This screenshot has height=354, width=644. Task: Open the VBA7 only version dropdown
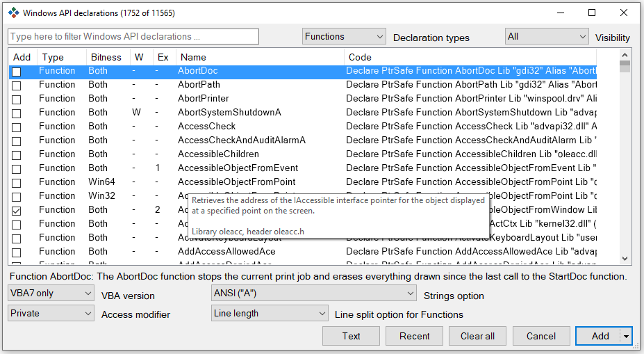[x=51, y=293]
